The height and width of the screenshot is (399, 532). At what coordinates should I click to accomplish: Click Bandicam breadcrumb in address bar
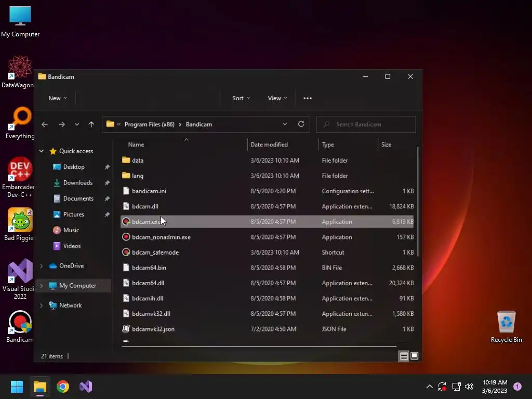199,124
